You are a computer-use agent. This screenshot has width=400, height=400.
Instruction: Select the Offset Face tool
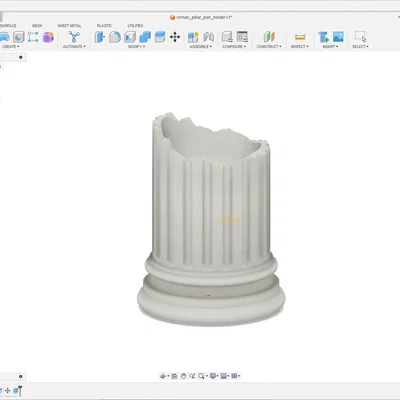pyautogui.click(x=160, y=37)
